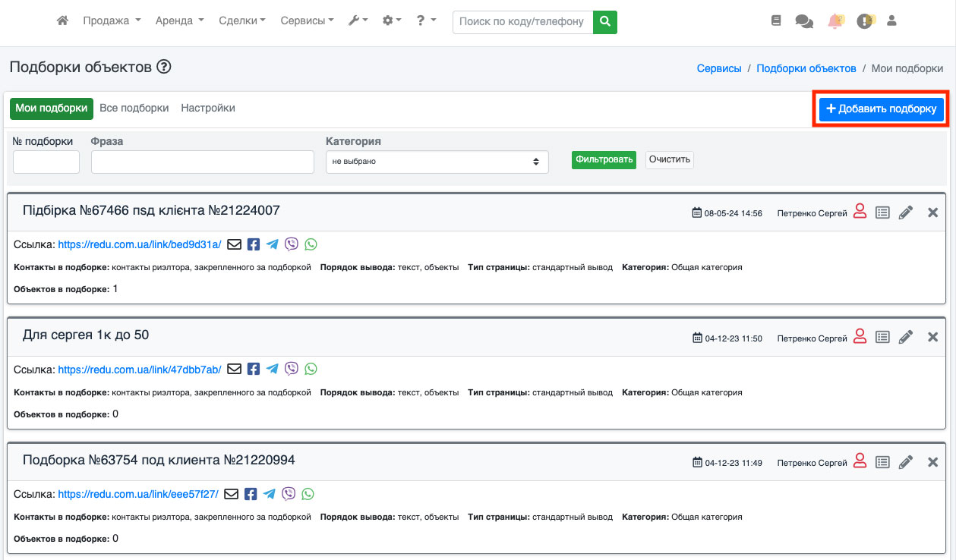956x560 pixels.
Task: Focus the Фраза text field
Action: coord(203,162)
